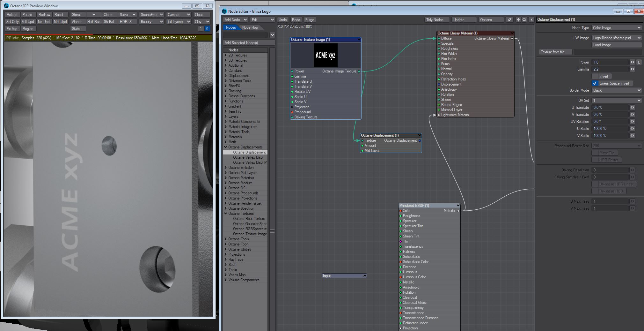The image size is (644, 331).
Task: Expand the Octane Materials category
Action: [226, 178]
